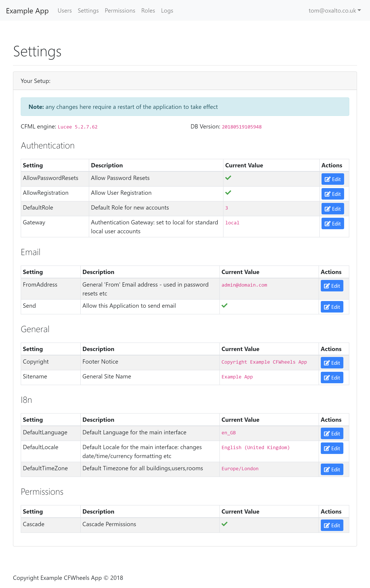Click the green checkmark for AllowPasswordResets

228,178
